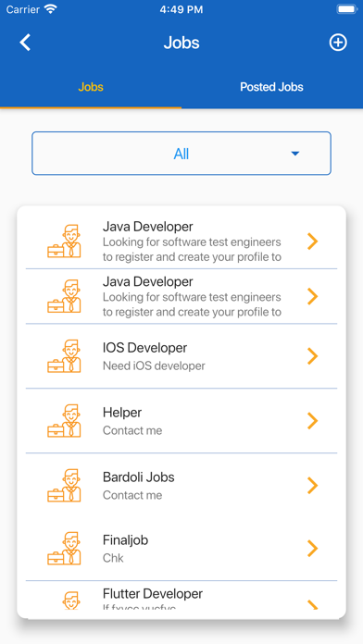The image size is (363, 644).
Task: Click the IOS Developer briefcase person icon
Action: (x=64, y=355)
